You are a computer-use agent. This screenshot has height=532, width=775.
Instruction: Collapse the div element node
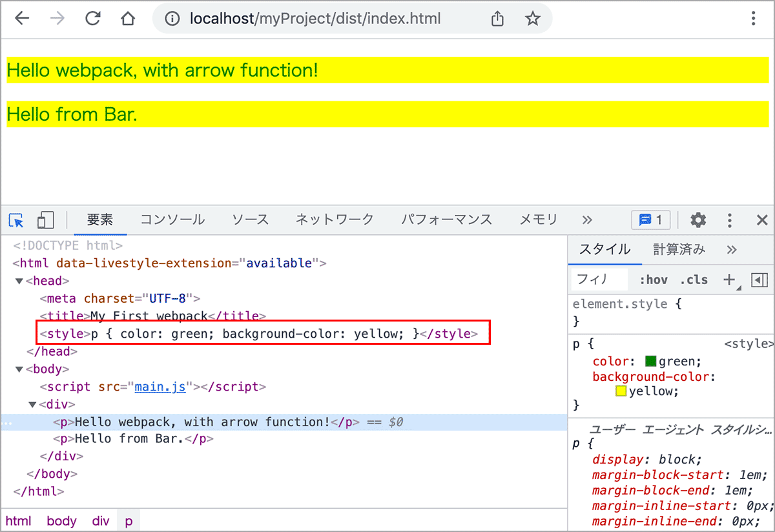click(32, 405)
